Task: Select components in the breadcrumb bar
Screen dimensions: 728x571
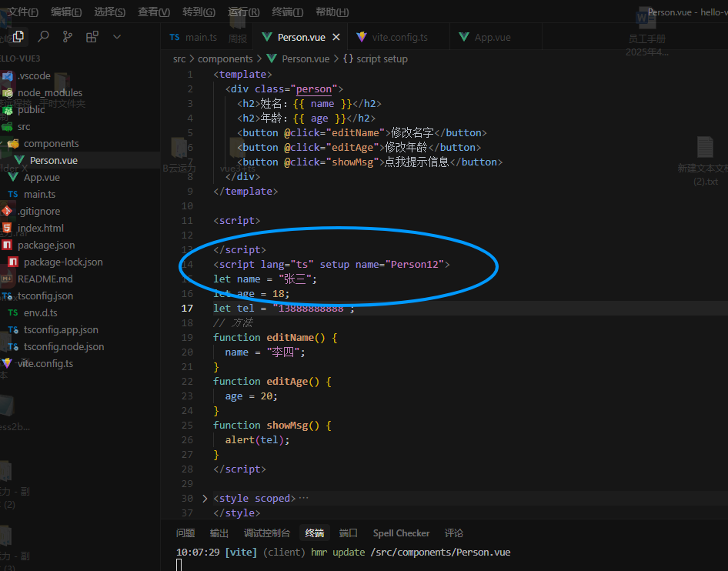Action: 225,58
